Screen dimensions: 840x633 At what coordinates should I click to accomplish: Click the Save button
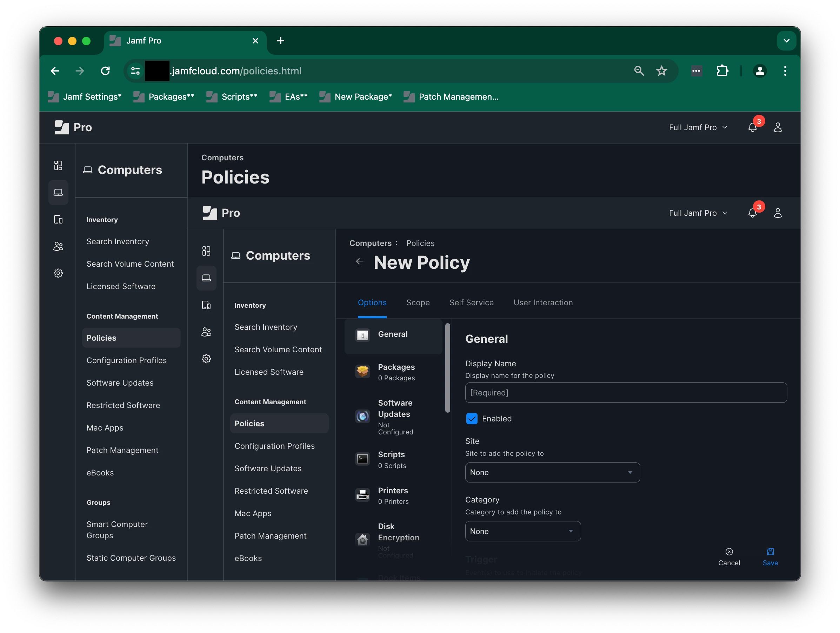point(770,557)
